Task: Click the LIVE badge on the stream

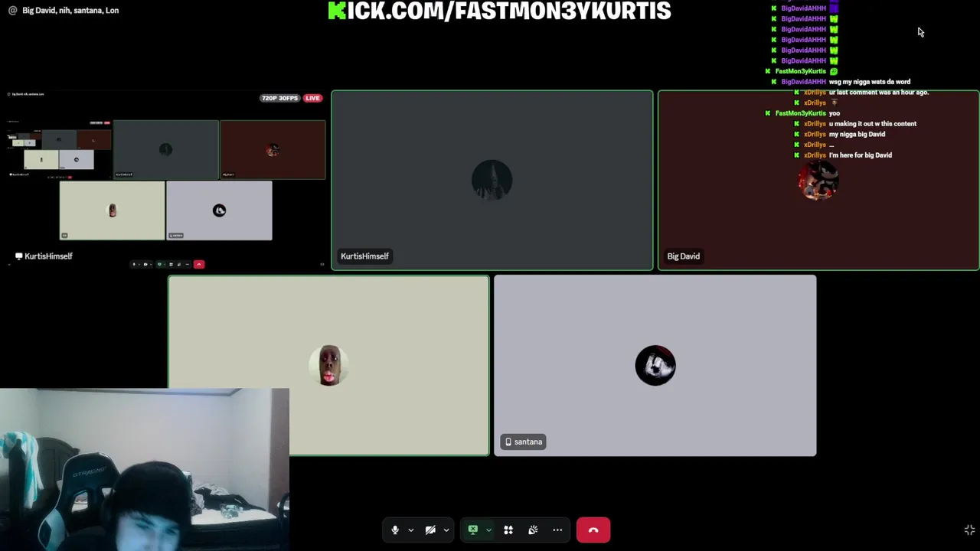Action: (x=312, y=98)
